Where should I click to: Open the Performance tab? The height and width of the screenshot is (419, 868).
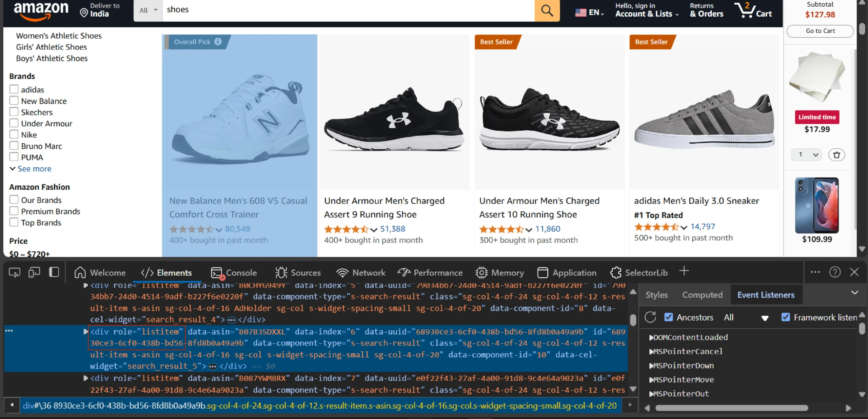point(430,273)
